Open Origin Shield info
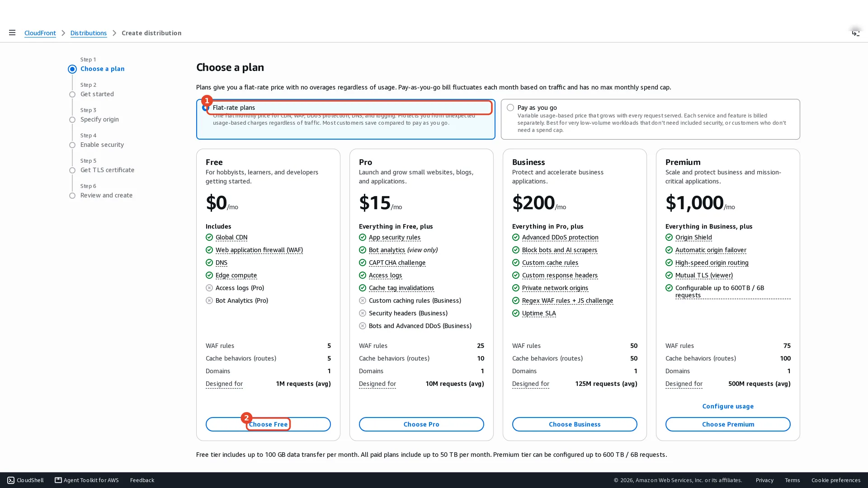The image size is (868, 488). pyautogui.click(x=693, y=237)
